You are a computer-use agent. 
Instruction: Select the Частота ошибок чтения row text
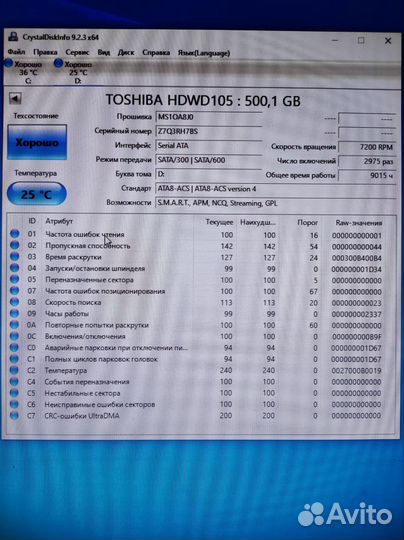[x=85, y=234]
